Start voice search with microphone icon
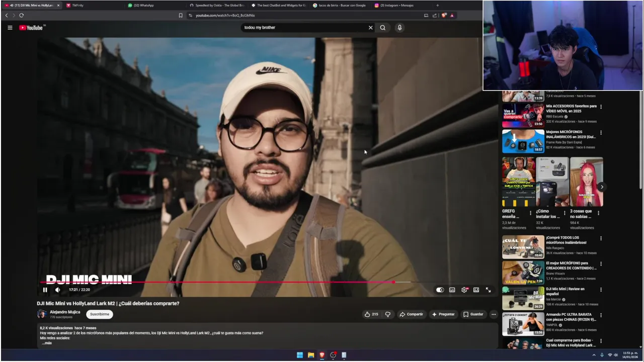Viewport: 644px width, 362px height. (x=399, y=28)
